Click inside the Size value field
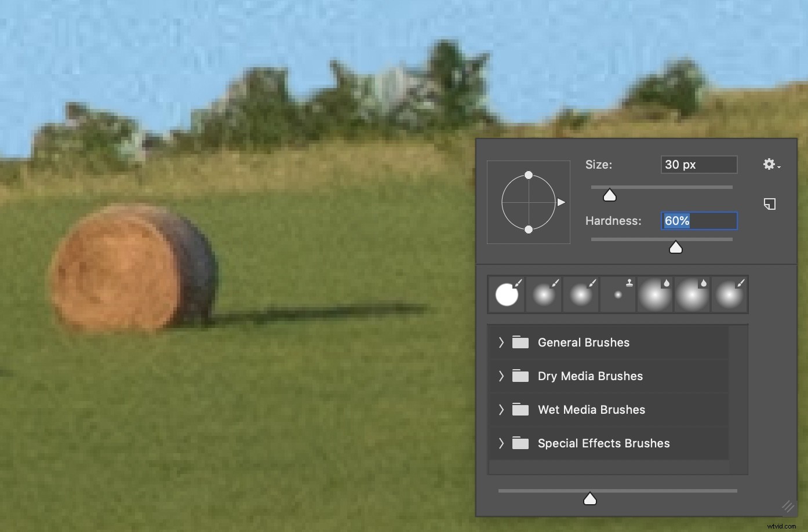The height and width of the screenshot is (532, 808). (x=698, y=165)
